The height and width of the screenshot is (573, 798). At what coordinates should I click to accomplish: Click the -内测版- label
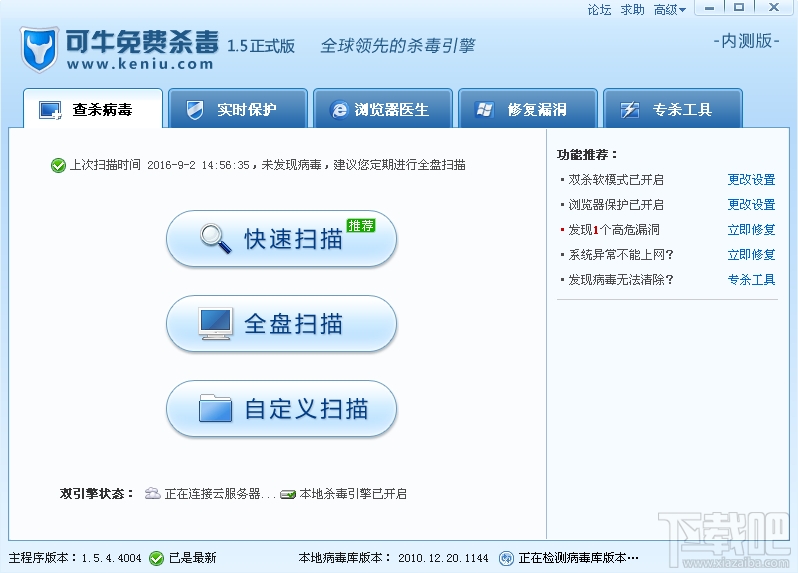tap(746, 41)
